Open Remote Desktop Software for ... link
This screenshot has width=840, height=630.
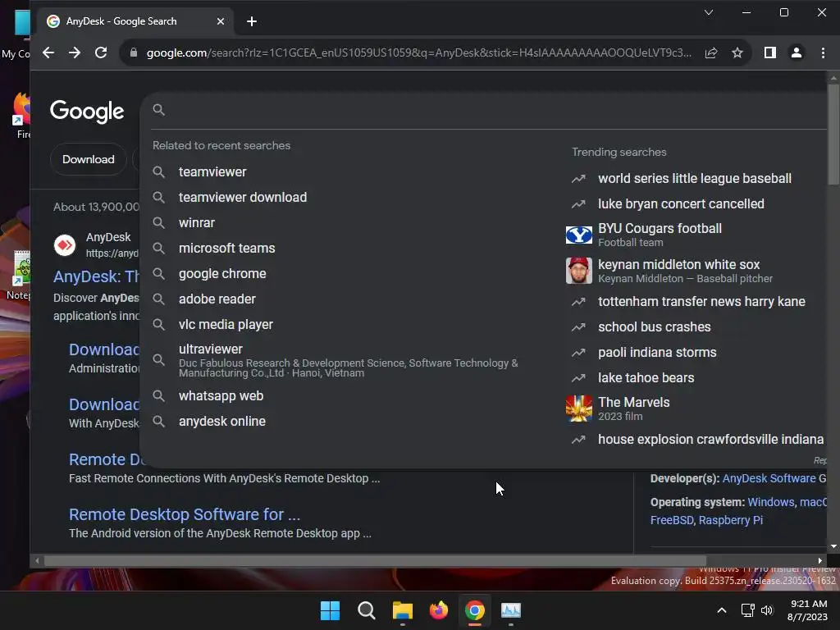click(185, 514)
